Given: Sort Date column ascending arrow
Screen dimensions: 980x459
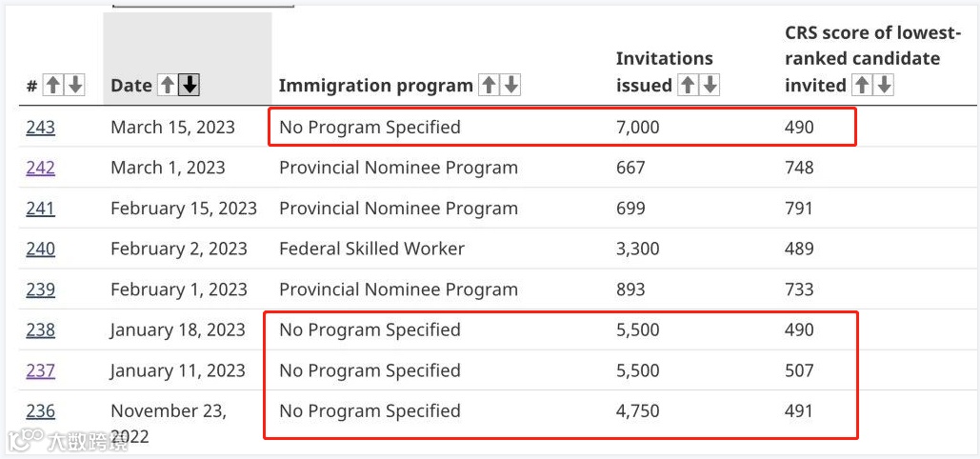Looking at the screenshot, I should click(x=168, y=85).
